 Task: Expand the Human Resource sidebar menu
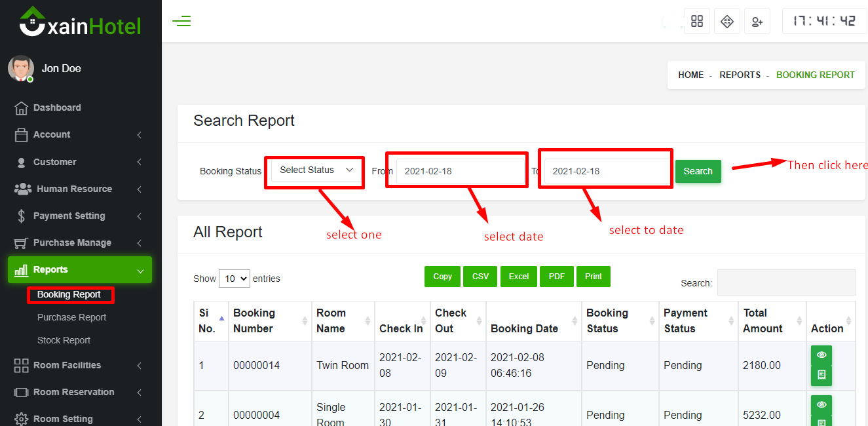(x=74, y=189)
